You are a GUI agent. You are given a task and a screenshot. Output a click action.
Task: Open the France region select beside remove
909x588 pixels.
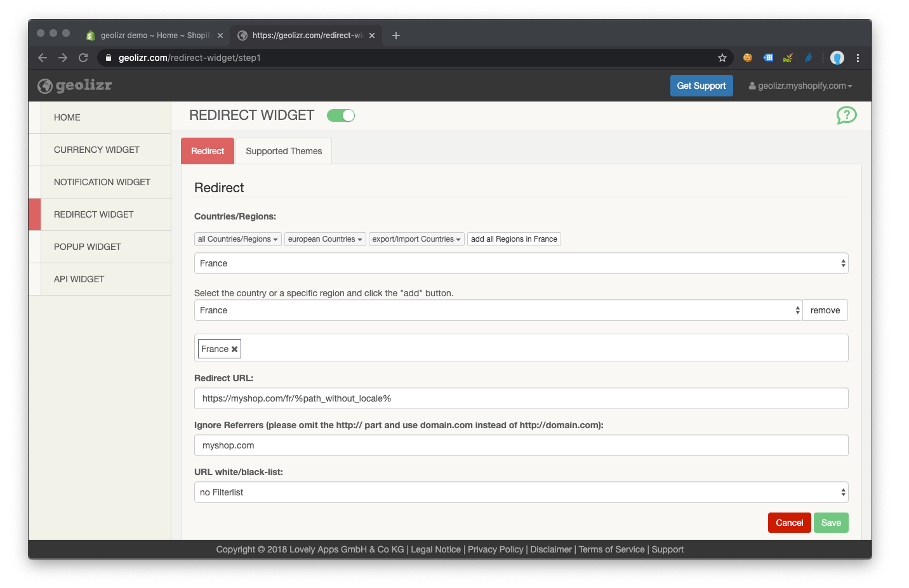(x=498, y=310)
